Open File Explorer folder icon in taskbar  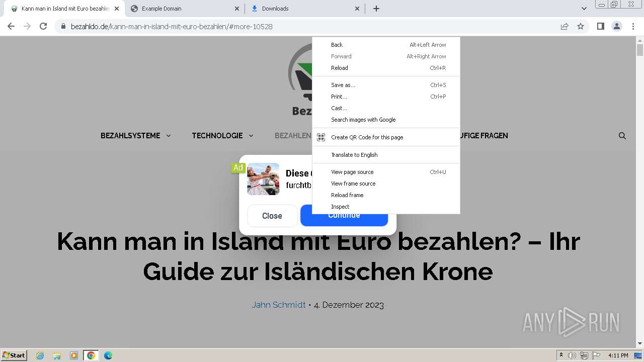coord(57,355)
